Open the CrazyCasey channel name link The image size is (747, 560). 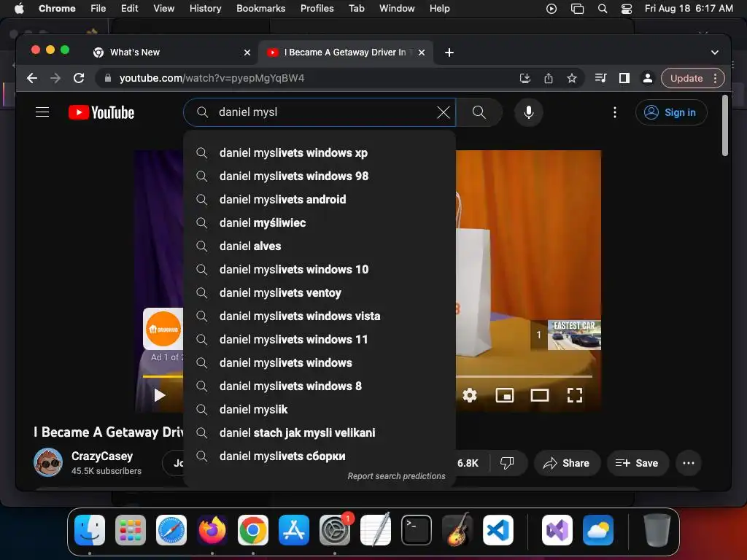point(102,456)
